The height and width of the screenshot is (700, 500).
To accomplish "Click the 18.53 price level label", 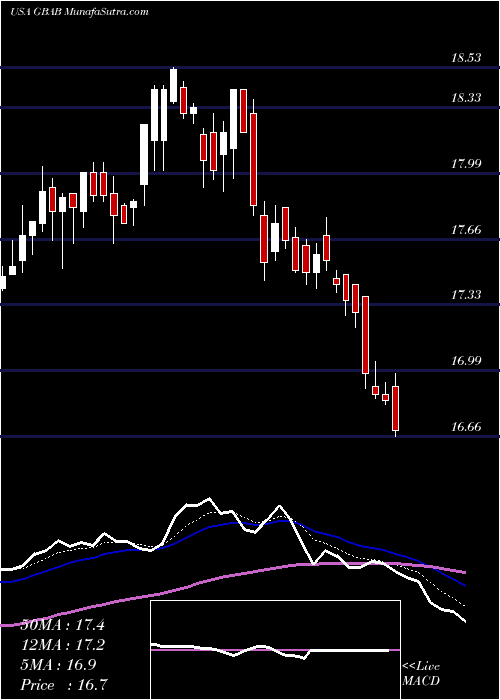I will click(x=466, y=58).
